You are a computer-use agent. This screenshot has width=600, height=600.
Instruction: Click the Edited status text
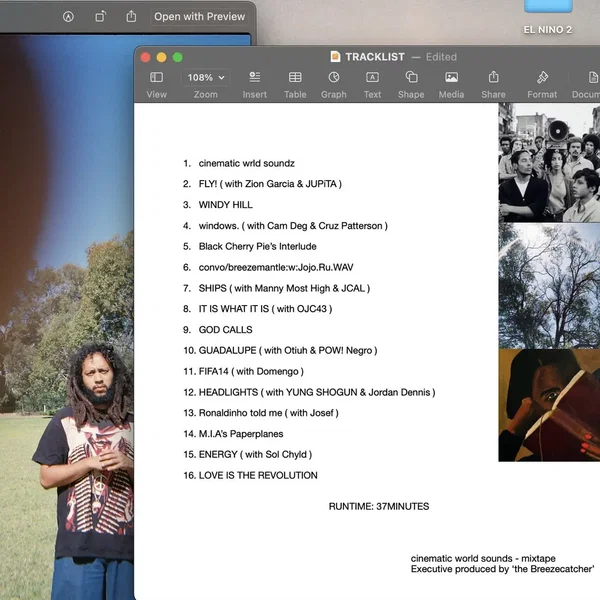point(441,57)
